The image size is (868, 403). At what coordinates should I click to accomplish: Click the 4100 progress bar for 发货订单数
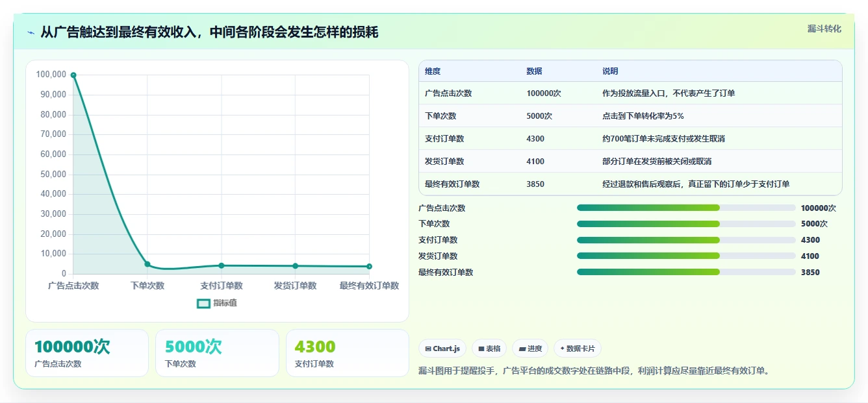(686, 256)
